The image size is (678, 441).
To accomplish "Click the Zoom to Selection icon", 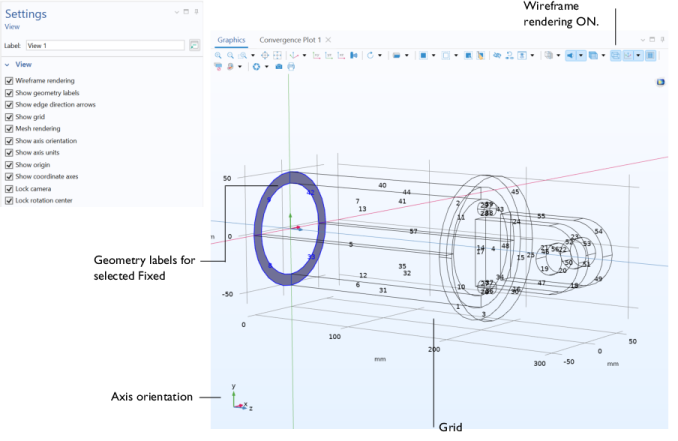I will (264, 55).
